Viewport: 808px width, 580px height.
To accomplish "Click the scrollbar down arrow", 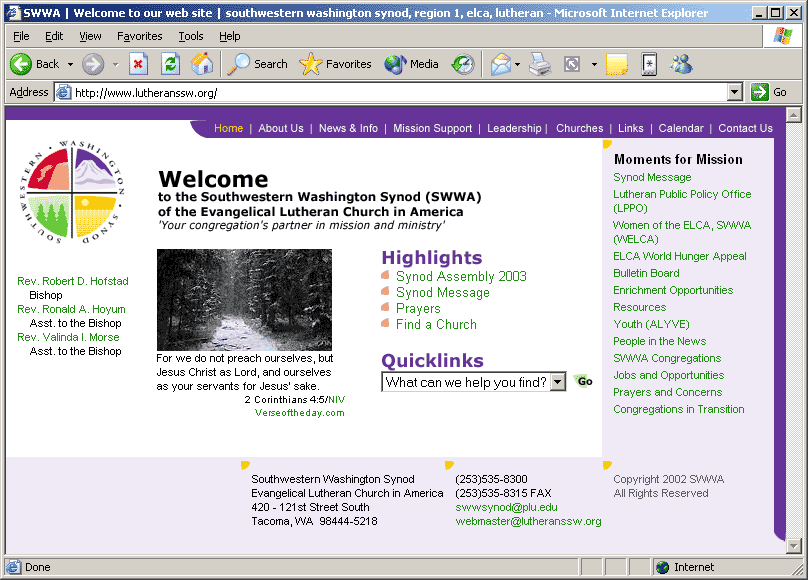I will (x=794, y=545).
